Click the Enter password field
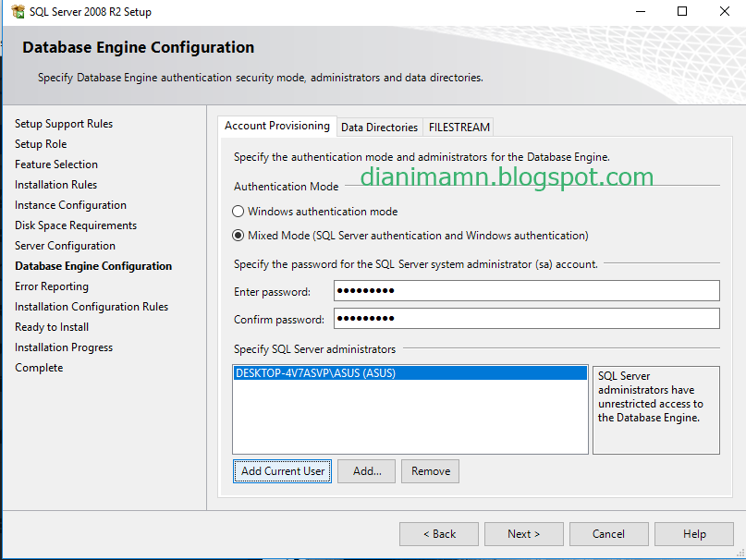This screenshot has width=746, height=560. pyautogui.click(x=523, y=290)
